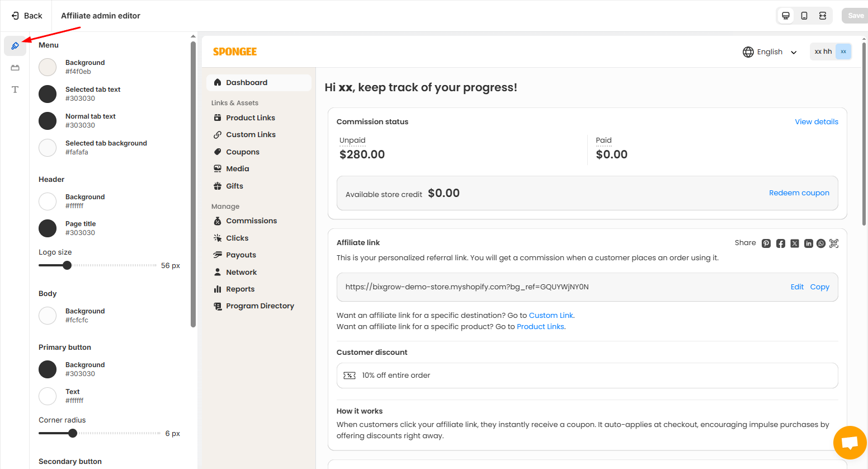The height and width of the screenshot is (469, 868).
Task: Open the xx hh account menu
Action: point(831,51)
